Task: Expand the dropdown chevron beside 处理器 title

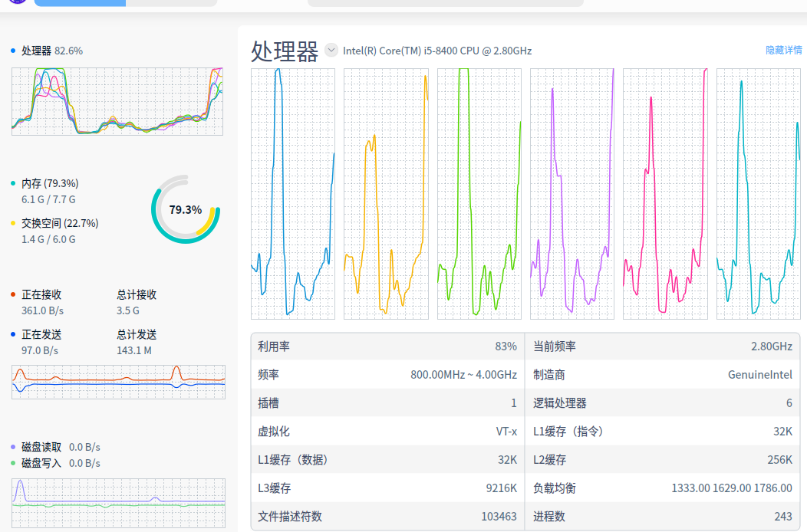Action: pos(331,51)
